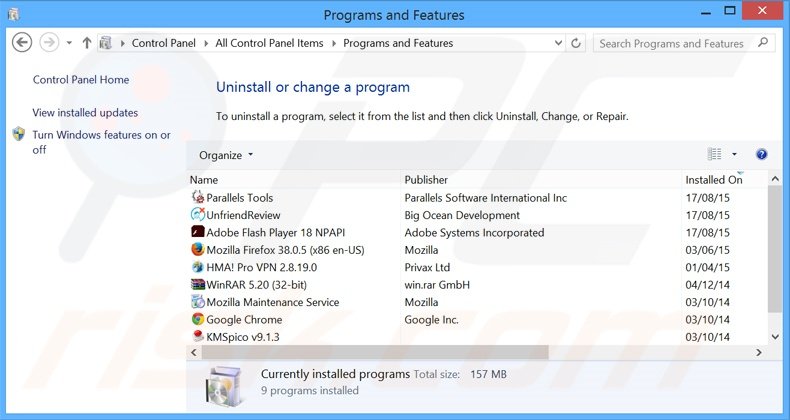Image resolution: width=790 pixels, height=420 pixels.
Task: Click the win.rar GmbH publisher cell
Action: pos(437,285)
